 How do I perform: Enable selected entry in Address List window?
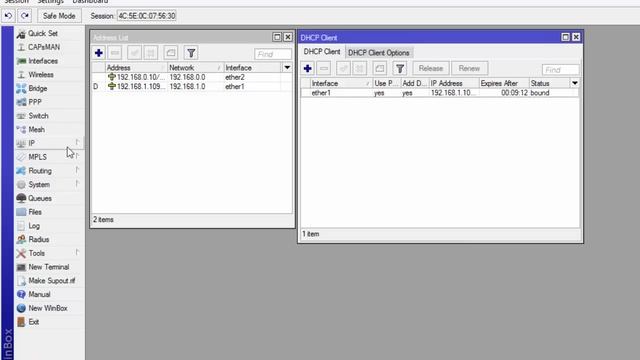pos(134,53)
